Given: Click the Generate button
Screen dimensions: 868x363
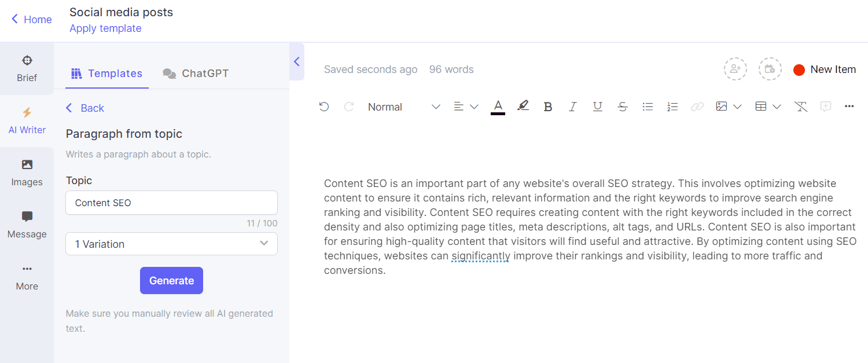Looking at the screenshot, I should (171, 280).
